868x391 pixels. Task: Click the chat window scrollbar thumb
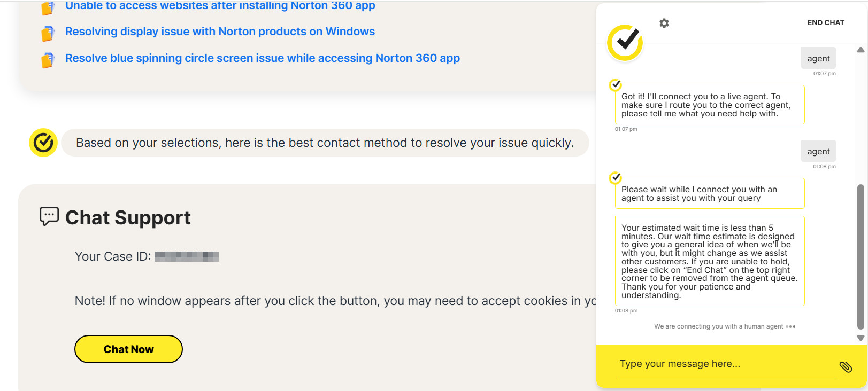[x=860, y=256]
